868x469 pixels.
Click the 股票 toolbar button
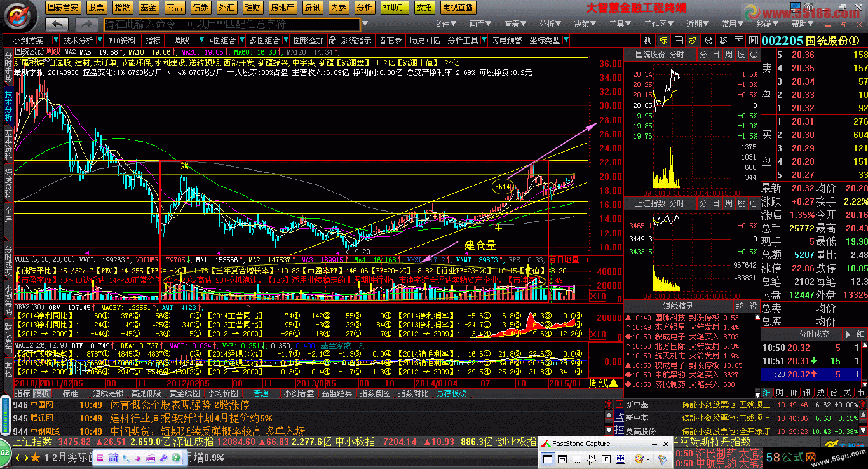point(97,8)
